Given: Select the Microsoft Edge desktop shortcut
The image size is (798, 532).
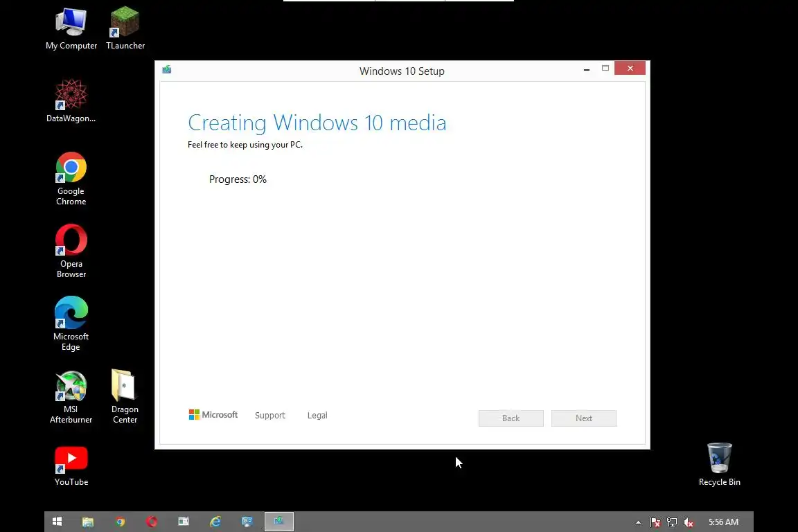Looking at the screenshot, I should point(71,323).
